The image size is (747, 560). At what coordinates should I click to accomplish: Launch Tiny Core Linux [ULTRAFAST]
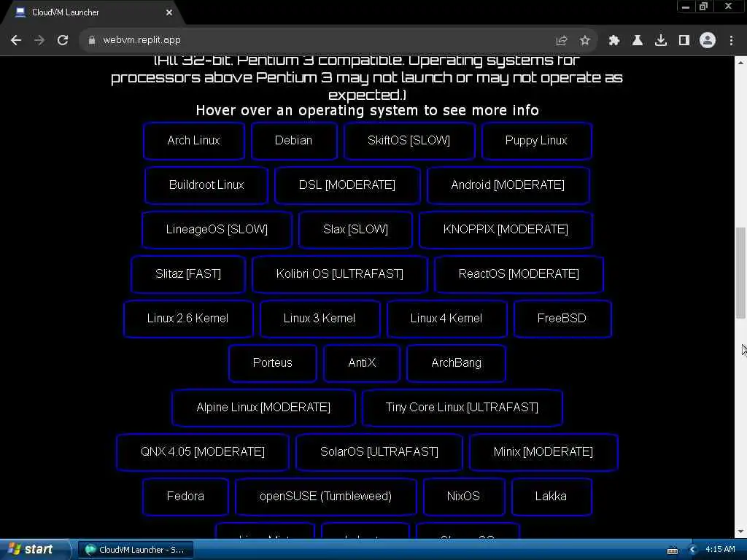[x=462, y=408]
